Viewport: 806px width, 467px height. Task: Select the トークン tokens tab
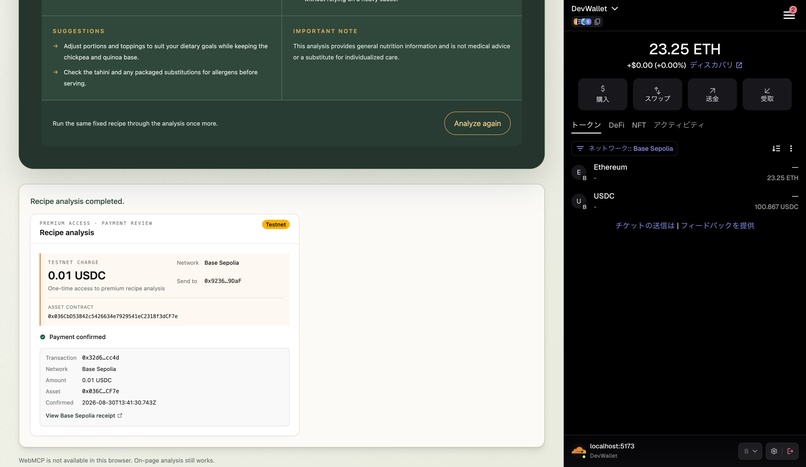point(586,125)
